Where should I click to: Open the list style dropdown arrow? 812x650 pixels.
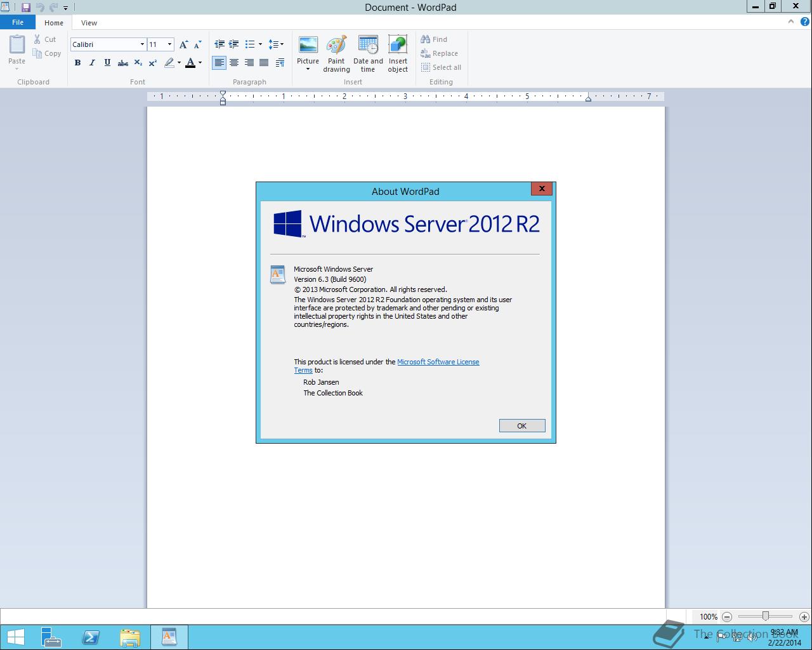(260, 44)
